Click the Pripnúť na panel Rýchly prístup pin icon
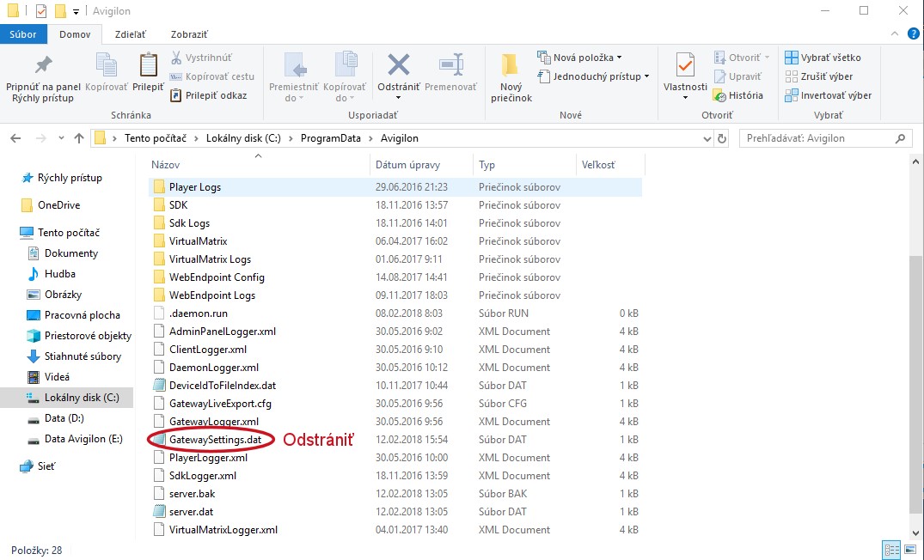 tap(43, 64)
